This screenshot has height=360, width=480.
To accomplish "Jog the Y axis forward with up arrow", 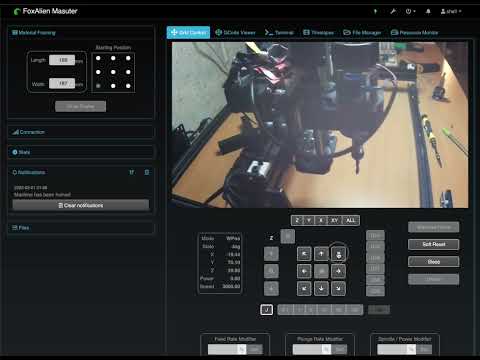I will [x=321, y=254].
